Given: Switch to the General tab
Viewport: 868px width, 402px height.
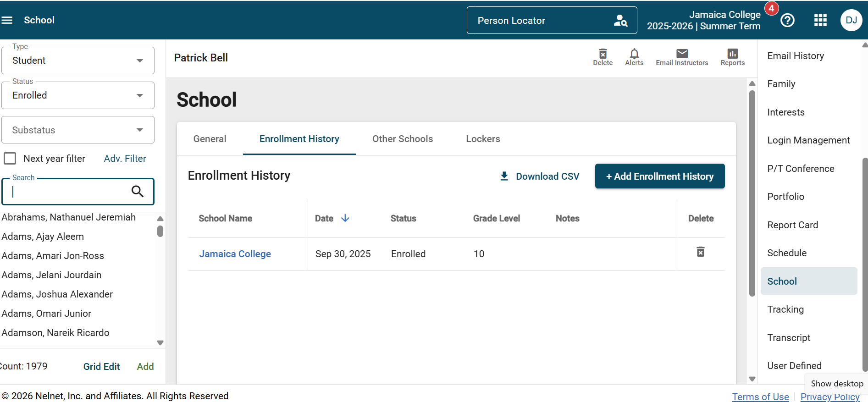Looking at the screenshot, I should coord(210,139).
